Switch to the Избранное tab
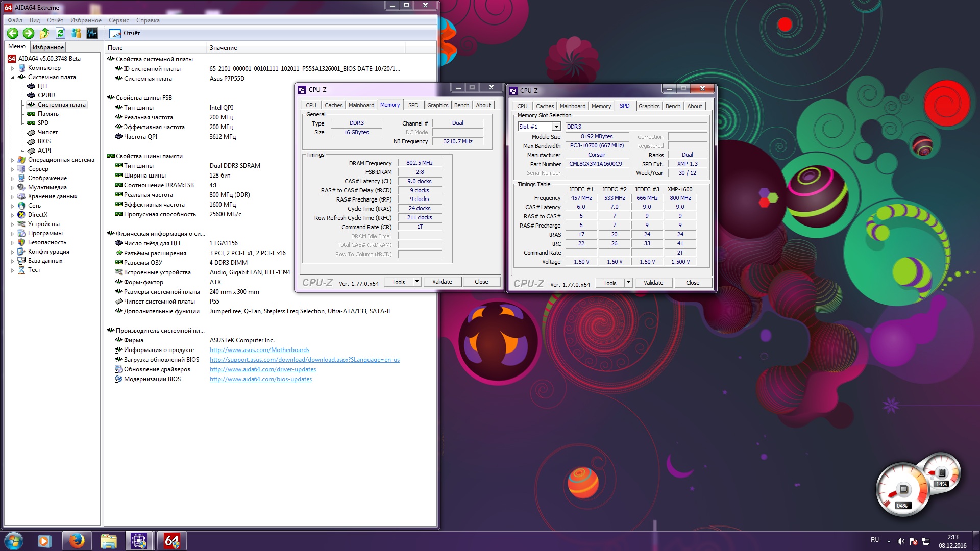The width and height of the screenshot is (980, 551). point(48,47)
